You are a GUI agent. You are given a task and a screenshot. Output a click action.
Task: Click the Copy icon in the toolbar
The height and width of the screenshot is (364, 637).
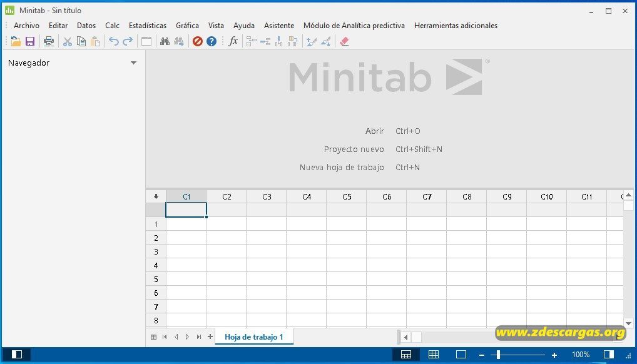tap(81, 41)
